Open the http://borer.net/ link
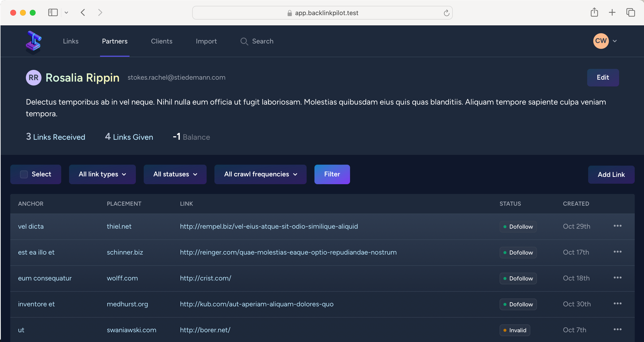Image resolution: width=644 pixels, height=342 pixels. [x=205, y=330]
